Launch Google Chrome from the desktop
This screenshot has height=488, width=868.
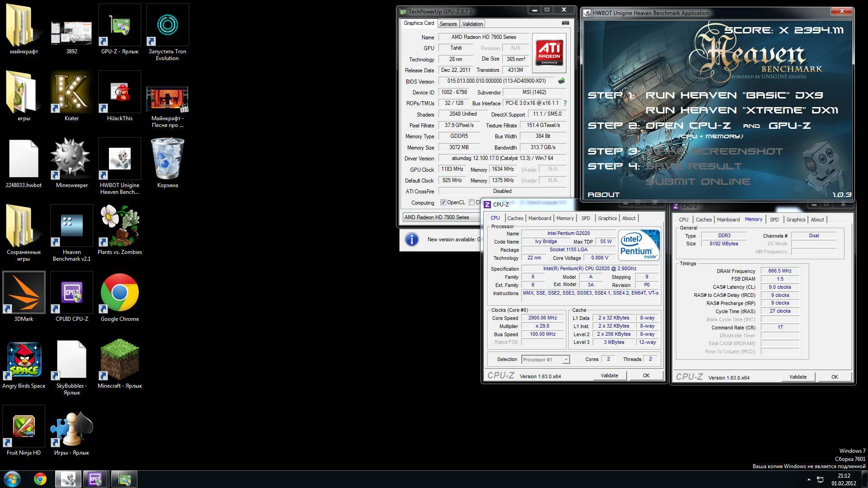click(119, 297)
